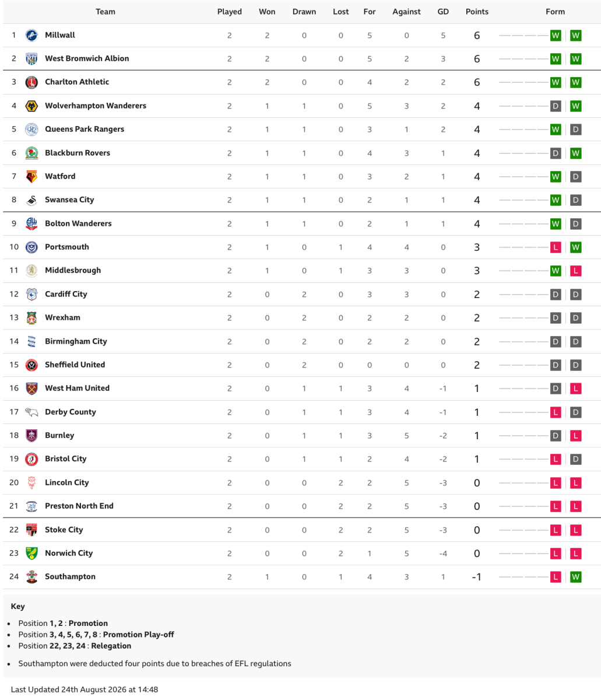The width and height of the screenshot is (601, 700).
Task: Open the Sheffield United team link
Action: [x=75, y=365]
